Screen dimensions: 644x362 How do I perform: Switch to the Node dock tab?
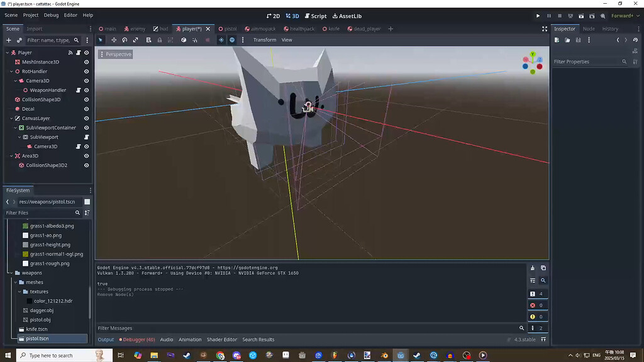coord(589,29)
